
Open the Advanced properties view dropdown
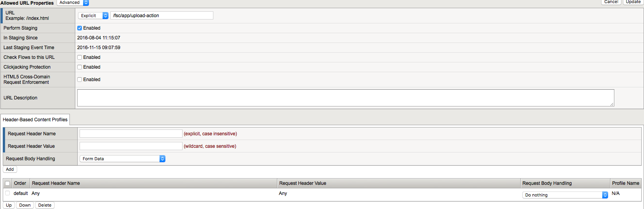(73, 3)
